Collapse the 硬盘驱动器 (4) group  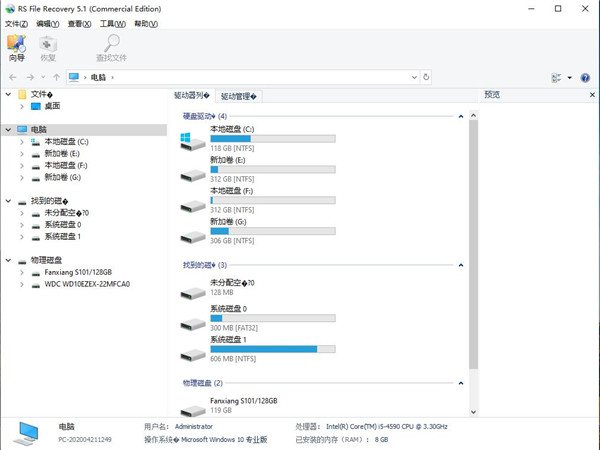(x=461, y=116)
